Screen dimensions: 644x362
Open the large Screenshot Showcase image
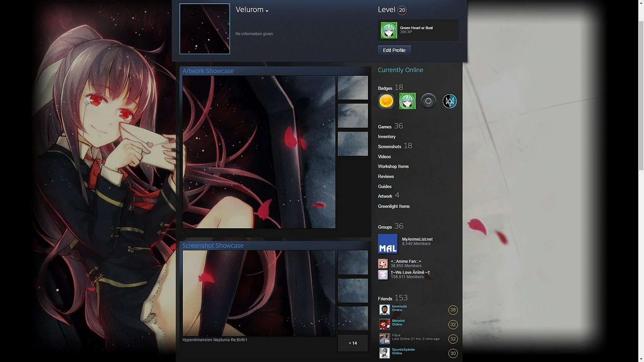click(x=259, y=293)
